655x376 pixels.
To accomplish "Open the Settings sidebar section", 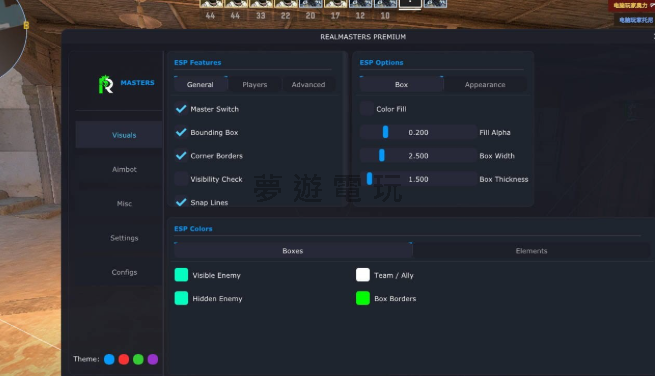I will point(119,238).
